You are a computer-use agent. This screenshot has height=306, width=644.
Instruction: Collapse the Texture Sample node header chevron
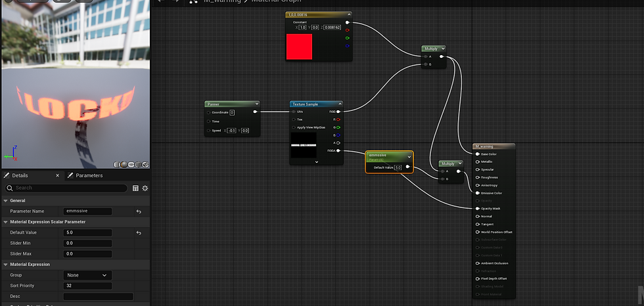(x=340, y=104)
